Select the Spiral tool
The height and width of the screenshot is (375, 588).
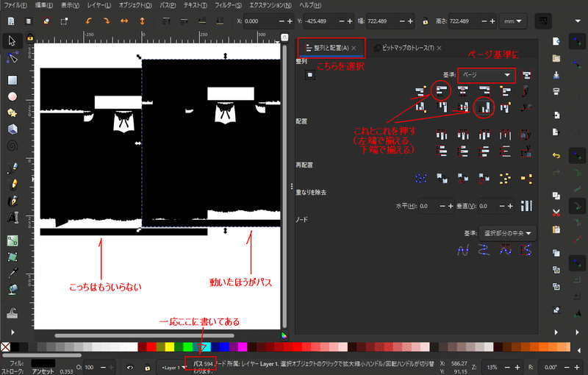(x=12, y=146)
